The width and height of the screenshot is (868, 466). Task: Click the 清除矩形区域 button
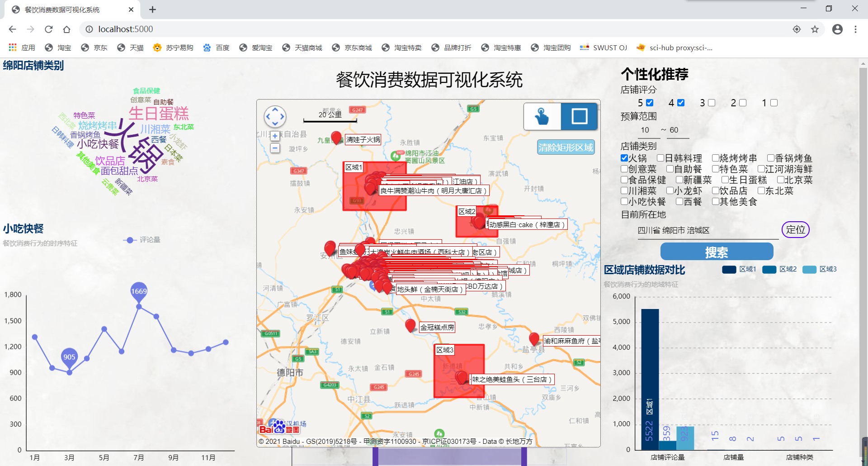point(566,147)
